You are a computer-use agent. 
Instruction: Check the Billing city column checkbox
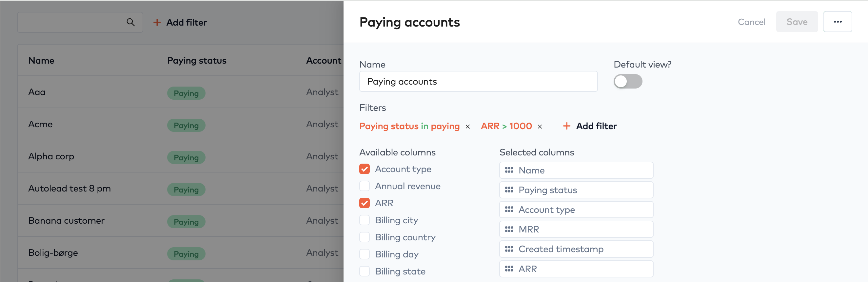tap(364, 220)
